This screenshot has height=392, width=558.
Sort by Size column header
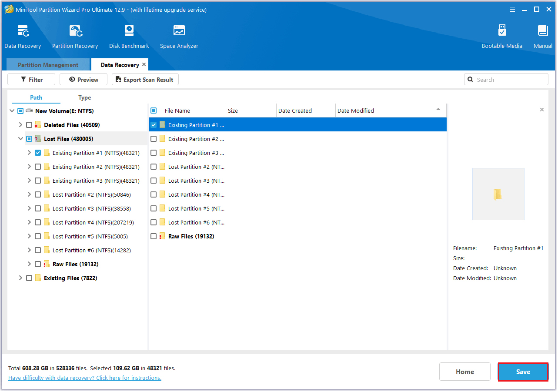pyautogui.click(x=251, y=111)
